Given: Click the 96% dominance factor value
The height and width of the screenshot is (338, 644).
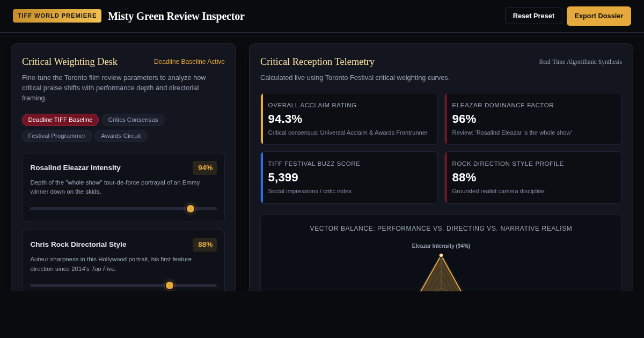Looking at the screenshot, I should [x=464, y=119].
